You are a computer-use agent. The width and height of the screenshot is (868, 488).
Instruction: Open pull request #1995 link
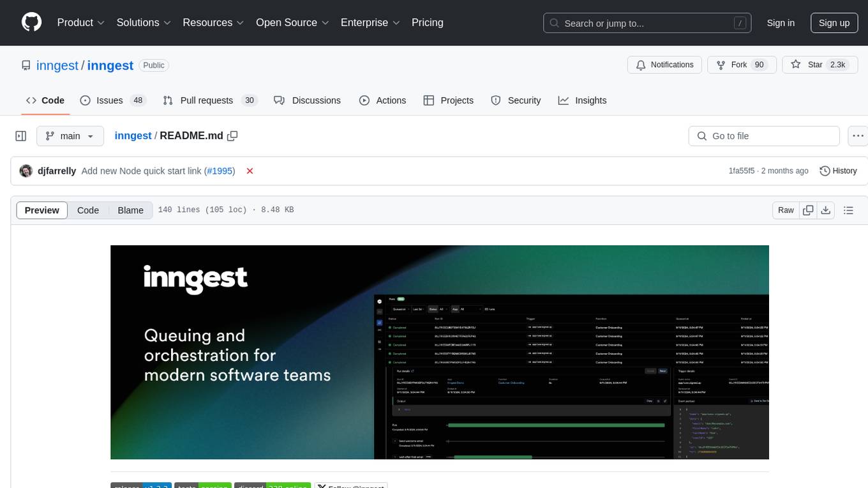coord(219,171)
